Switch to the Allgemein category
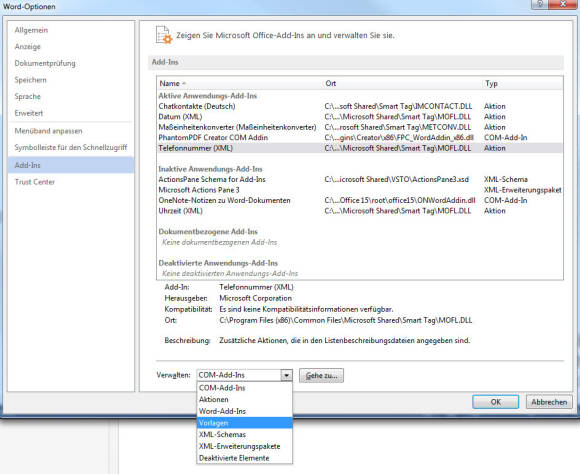Viewport: 580px width, 474px height. click(71, 30)
